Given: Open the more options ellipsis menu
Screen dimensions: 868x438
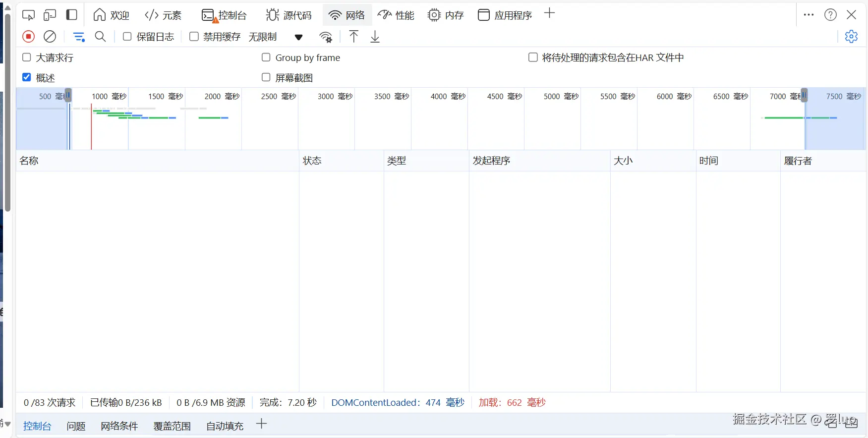Looking at the screenshot, I should pos(809,15).
